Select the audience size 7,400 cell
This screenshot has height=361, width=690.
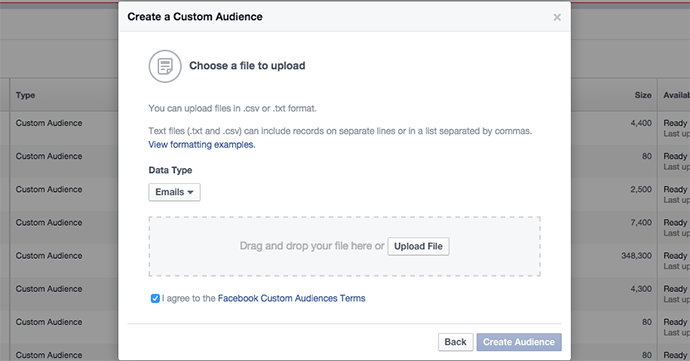pyautogui.click(x=641, y=222)
